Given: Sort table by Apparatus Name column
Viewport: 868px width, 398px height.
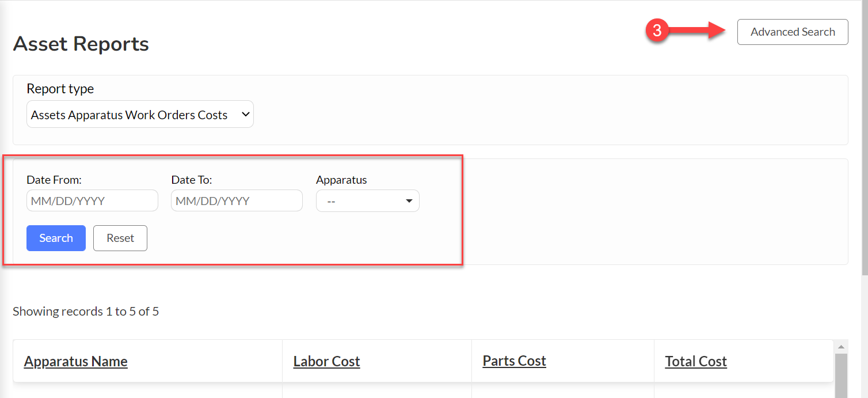Looking at the screenshot, I should [76, 361].
